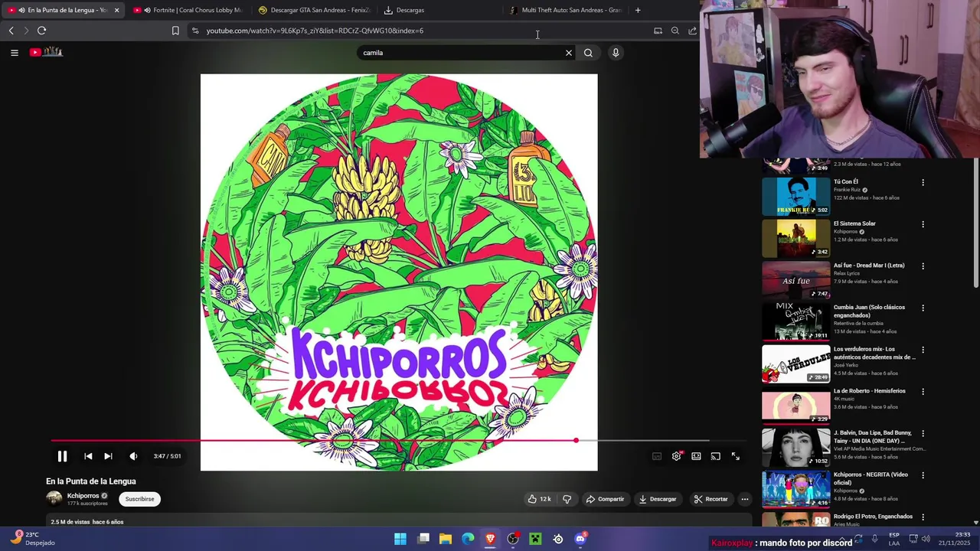Click browser share page icon
This screenshot has height=551, width=980.
692,31
